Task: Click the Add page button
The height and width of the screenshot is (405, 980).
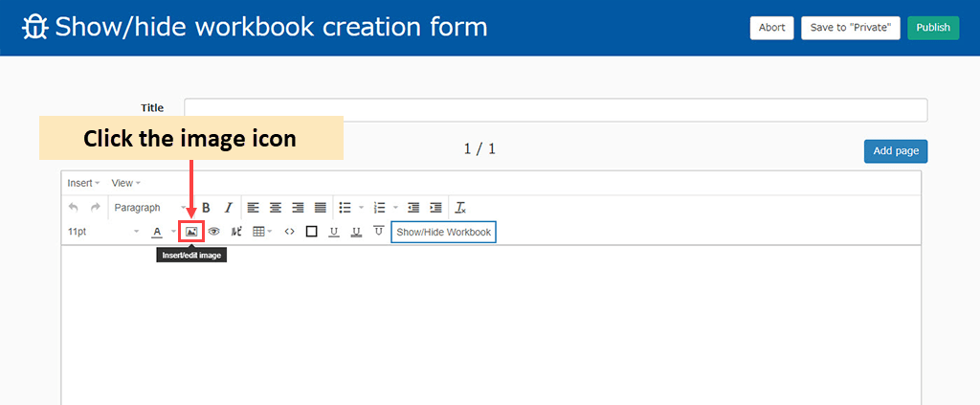Action: coord(895,151)
